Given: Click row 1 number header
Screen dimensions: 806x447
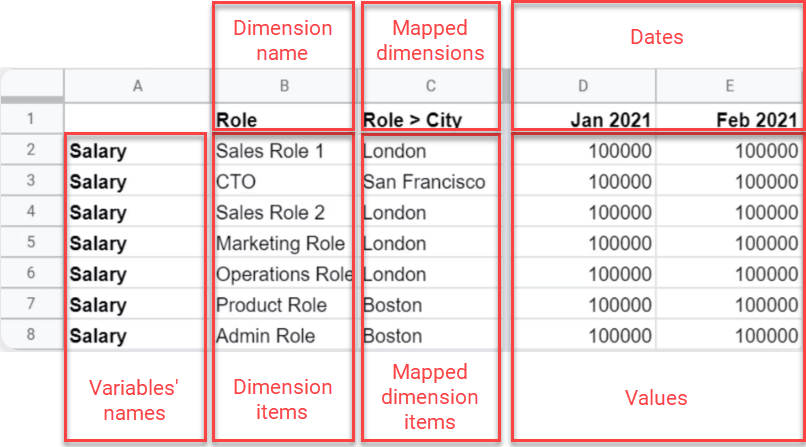Looking at the screenshot, I should [x=31, y=120].
